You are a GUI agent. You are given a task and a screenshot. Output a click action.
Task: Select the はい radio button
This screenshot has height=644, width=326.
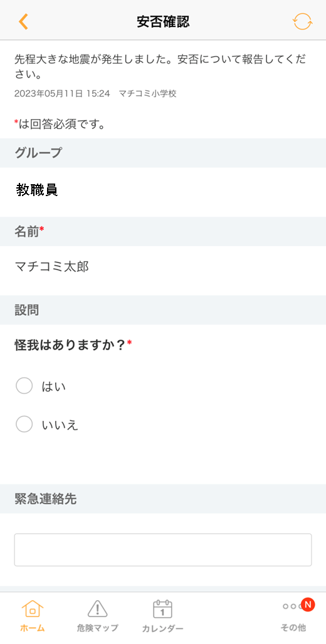[x=24, y=386]
